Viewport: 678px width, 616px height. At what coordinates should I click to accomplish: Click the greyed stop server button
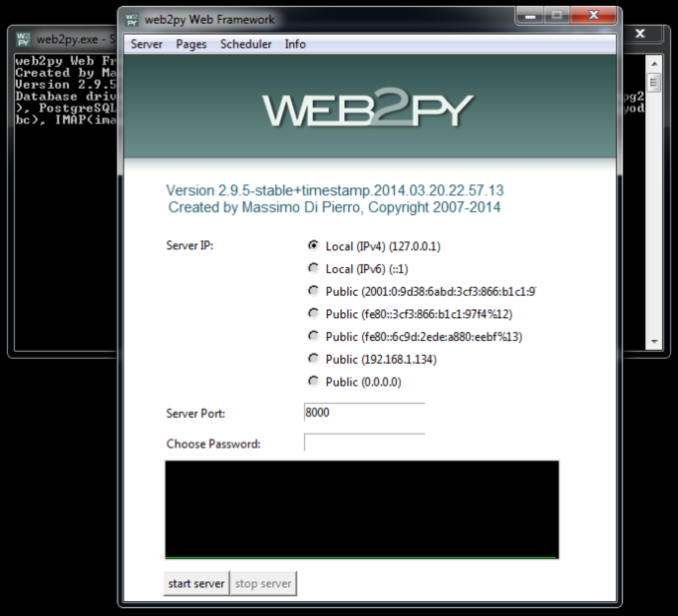[x=263, y=583]
